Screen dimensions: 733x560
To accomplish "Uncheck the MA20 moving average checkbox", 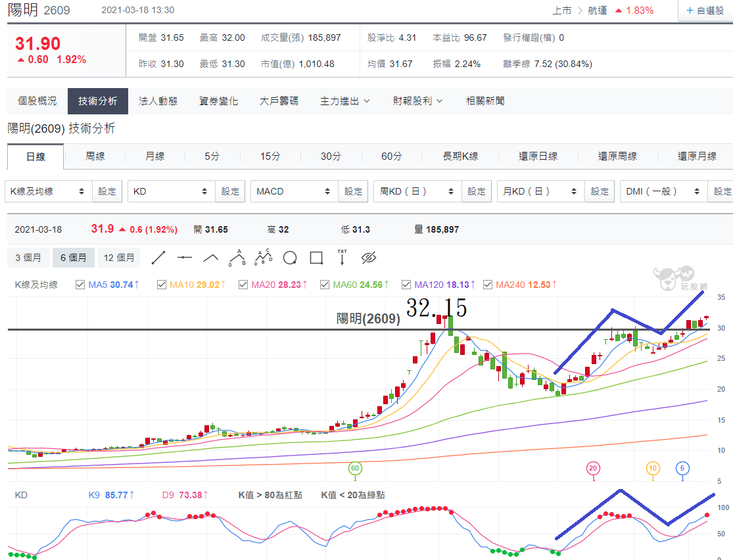I will click(x=243, y=285).
